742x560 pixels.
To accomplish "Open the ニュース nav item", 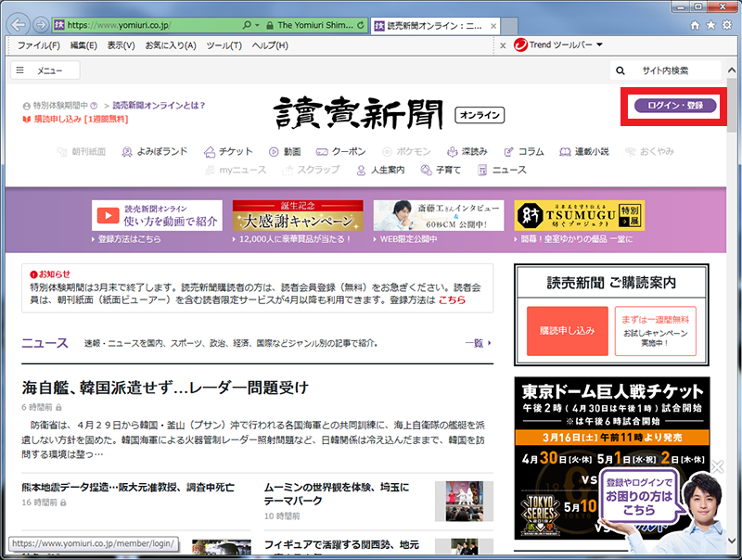I will coord(502,170).
